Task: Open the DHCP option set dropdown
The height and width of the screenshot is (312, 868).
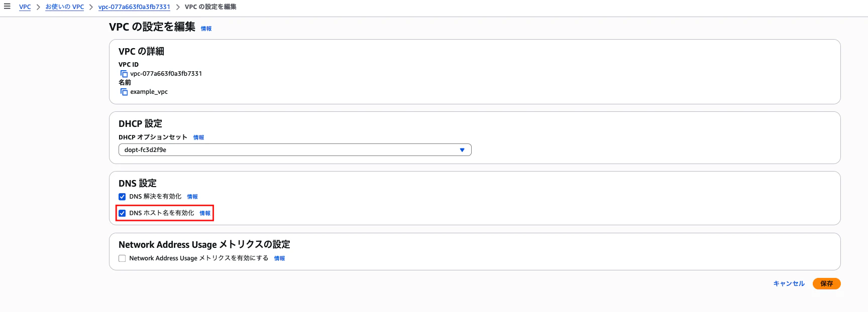Action: point(295,150)
